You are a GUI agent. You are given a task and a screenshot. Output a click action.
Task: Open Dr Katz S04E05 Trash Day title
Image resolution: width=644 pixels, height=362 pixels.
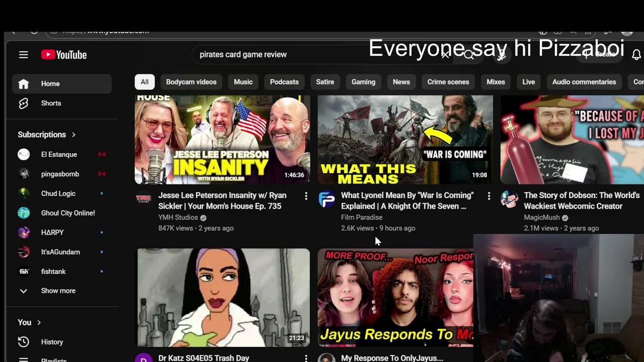(204, 358)
